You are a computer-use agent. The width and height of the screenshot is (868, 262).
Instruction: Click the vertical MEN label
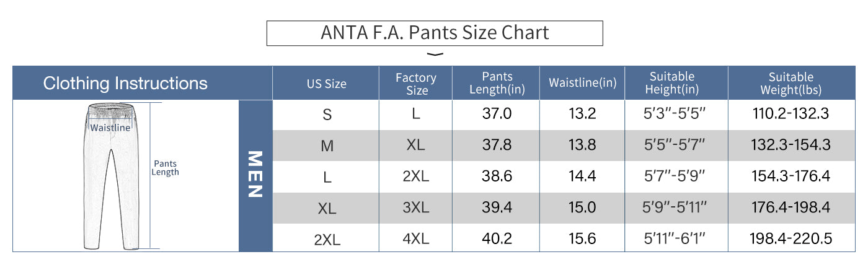click(255, 175)
